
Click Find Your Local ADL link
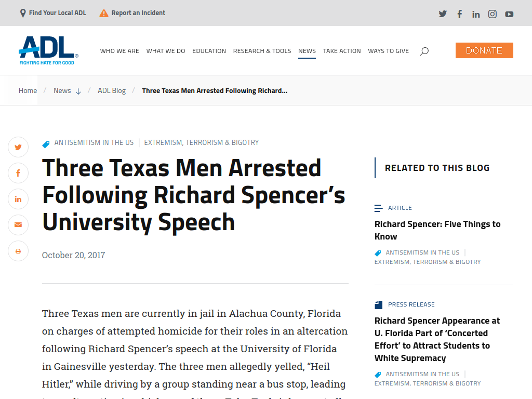pos(57,13)
